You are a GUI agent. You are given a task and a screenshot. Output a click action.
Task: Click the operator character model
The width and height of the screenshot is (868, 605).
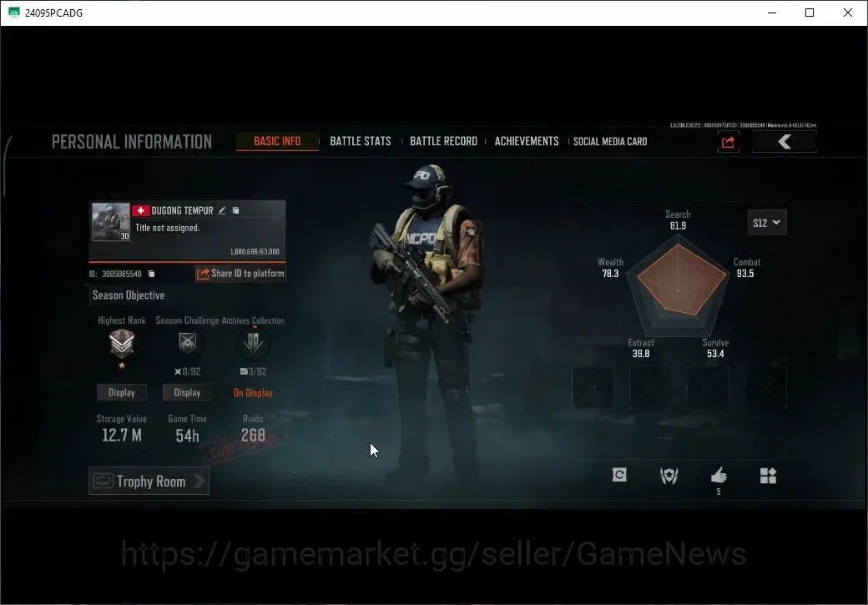tap(427, 326)
